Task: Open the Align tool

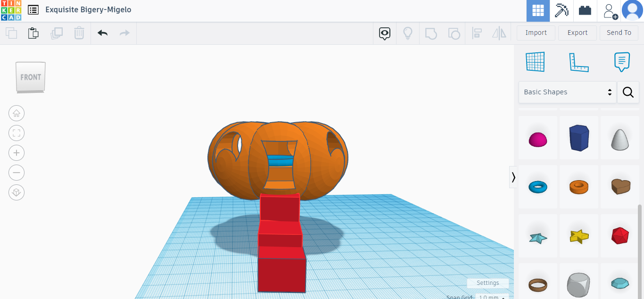Action: (x=477, y=33)
